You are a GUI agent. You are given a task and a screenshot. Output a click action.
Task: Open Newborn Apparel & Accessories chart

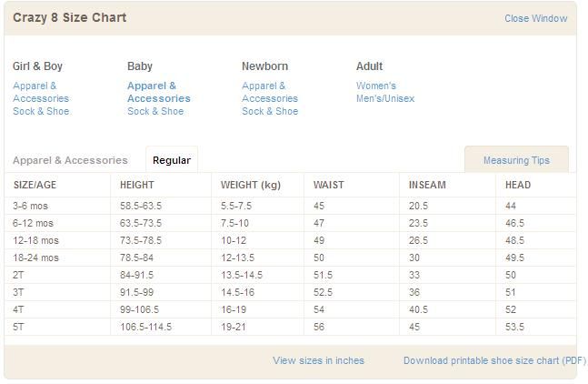tap(269, 92)
